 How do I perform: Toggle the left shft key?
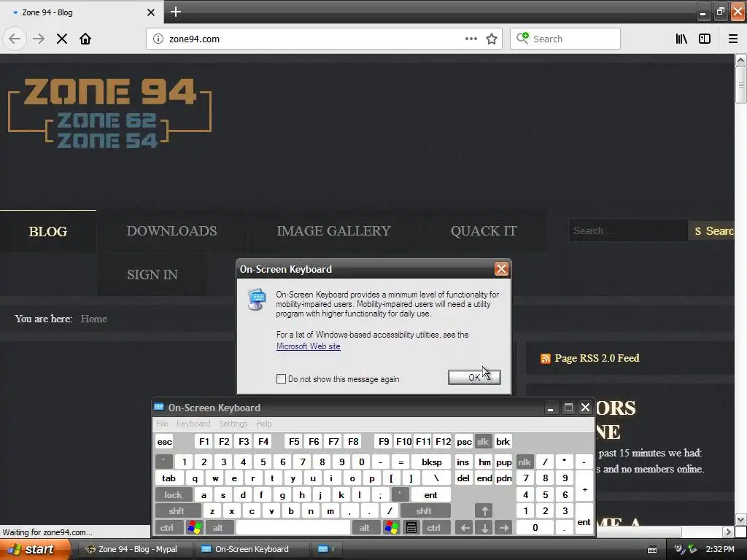(x=177, y=511)
